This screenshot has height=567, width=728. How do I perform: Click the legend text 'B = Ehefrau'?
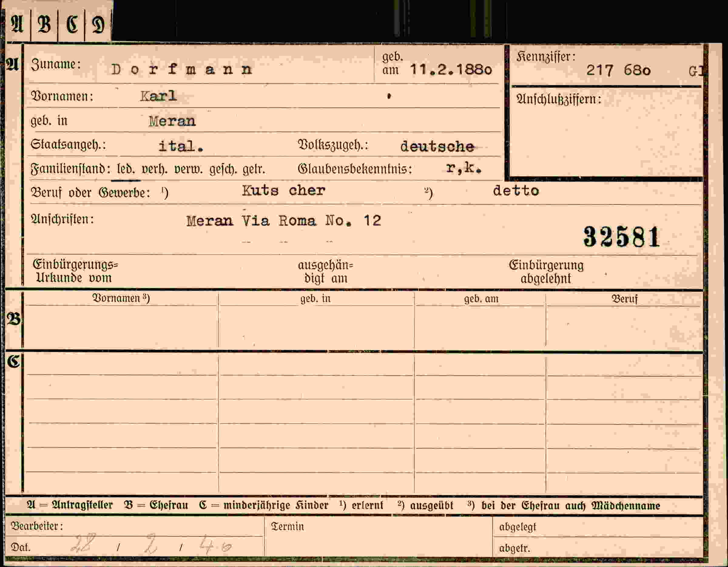coord(156,505)
